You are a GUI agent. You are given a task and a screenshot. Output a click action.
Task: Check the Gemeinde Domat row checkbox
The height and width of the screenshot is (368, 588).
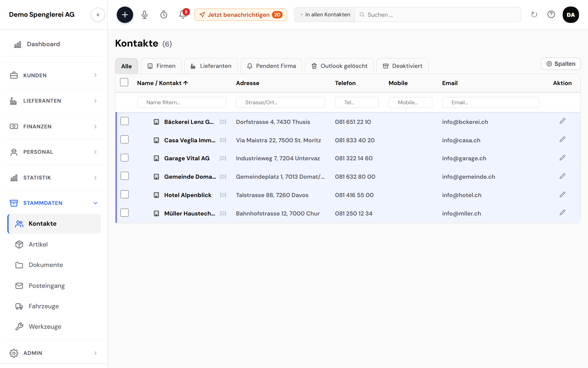coord(124,176)
